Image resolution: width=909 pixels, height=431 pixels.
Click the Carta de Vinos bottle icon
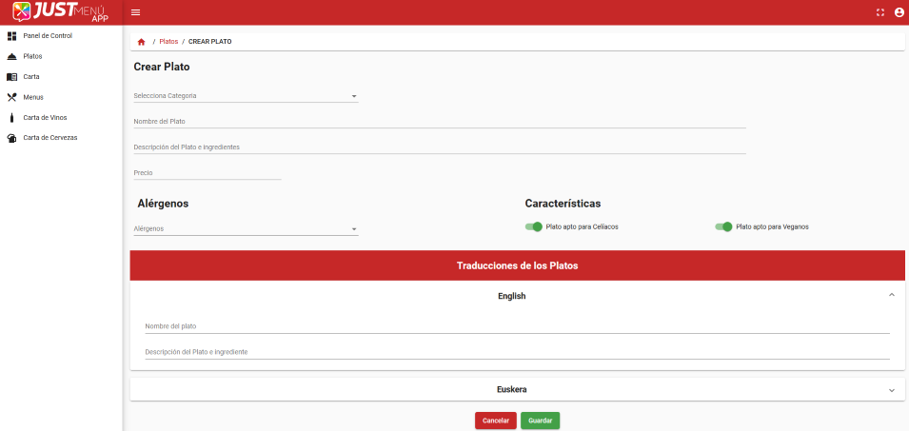click(x=12, y=117)
